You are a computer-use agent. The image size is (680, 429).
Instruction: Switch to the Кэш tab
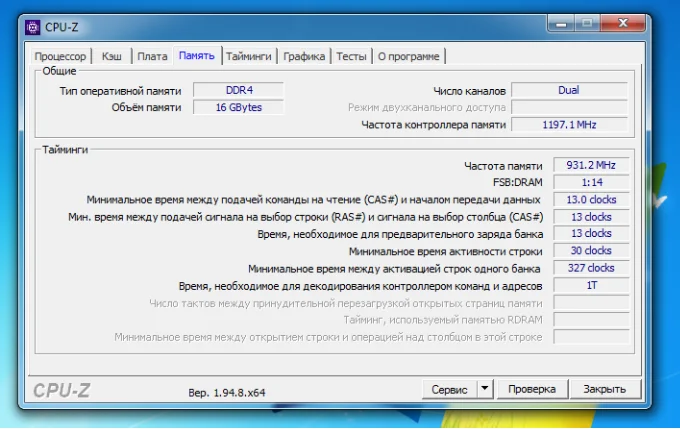111,56
